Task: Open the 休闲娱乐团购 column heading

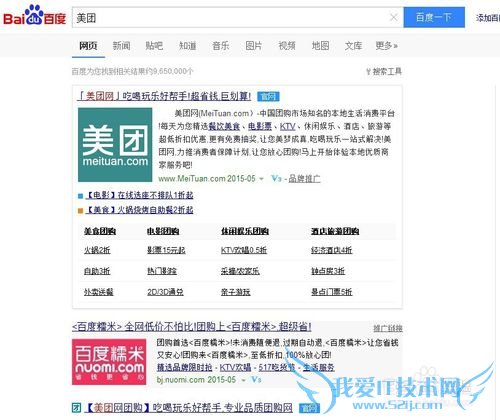Action: (245, 231)
